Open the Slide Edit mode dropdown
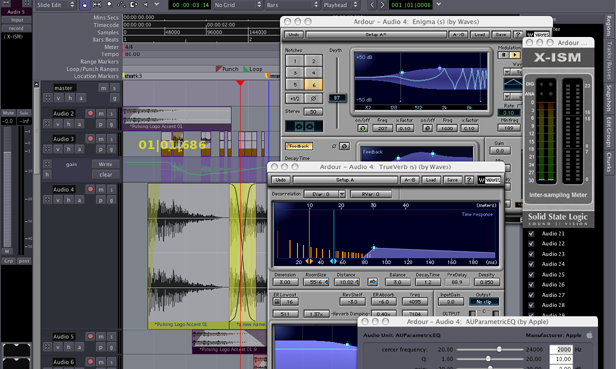This screenshot has width=616, height=369. pos(55,5)
